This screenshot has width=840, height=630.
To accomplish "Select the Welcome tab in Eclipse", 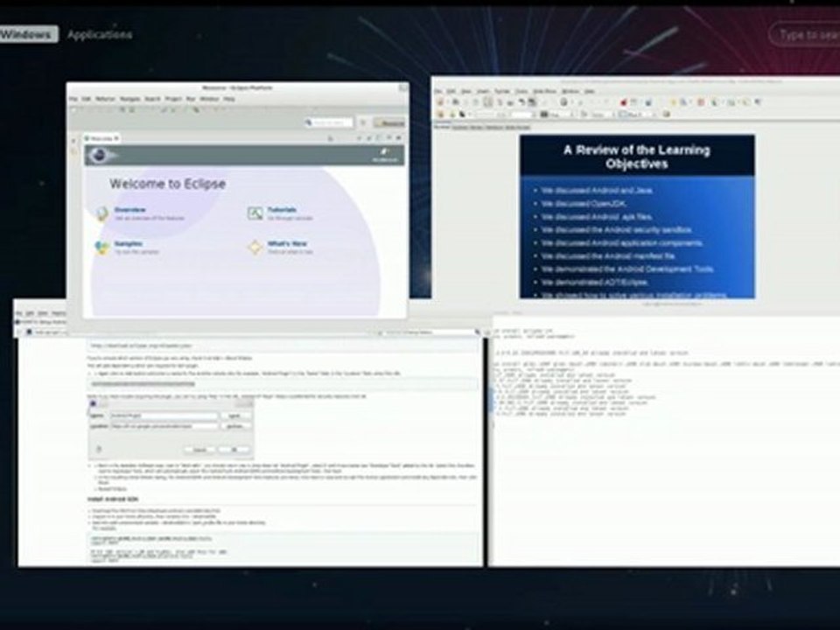I will click(100, 139).
